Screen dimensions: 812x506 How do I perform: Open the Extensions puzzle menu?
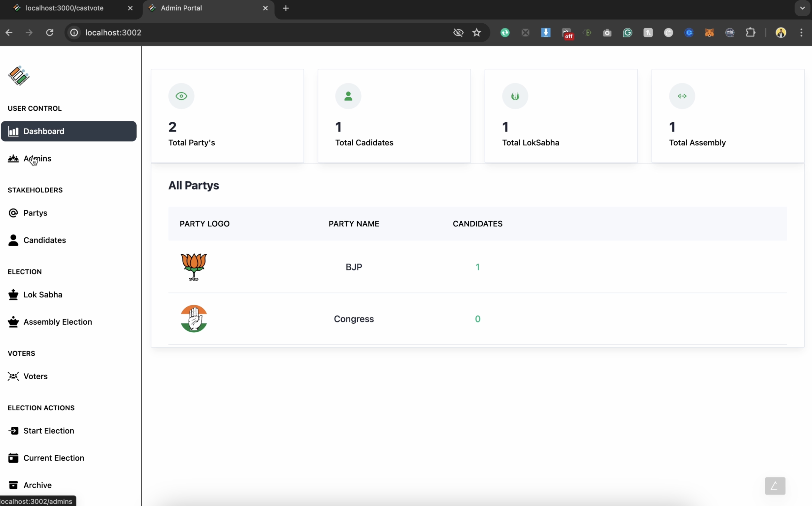[x=751, y=32]
